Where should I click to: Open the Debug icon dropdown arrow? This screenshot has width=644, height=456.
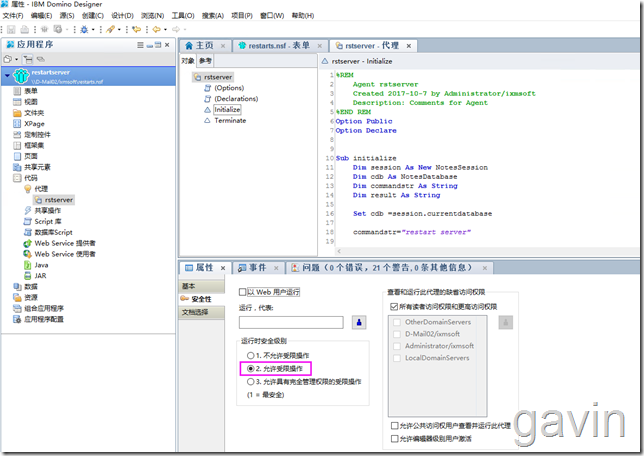point(93,30)
